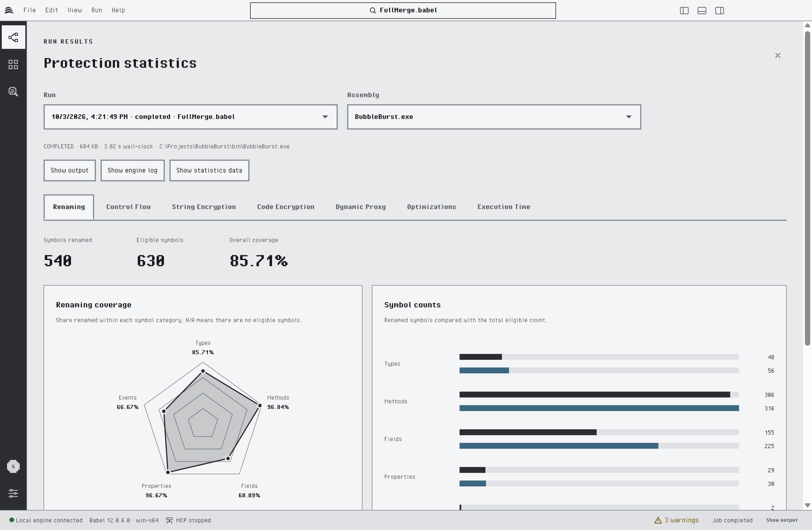The width and height of the screenshot is (812, 530).
Task: Open the Run menu
Action: pos(96,10)
